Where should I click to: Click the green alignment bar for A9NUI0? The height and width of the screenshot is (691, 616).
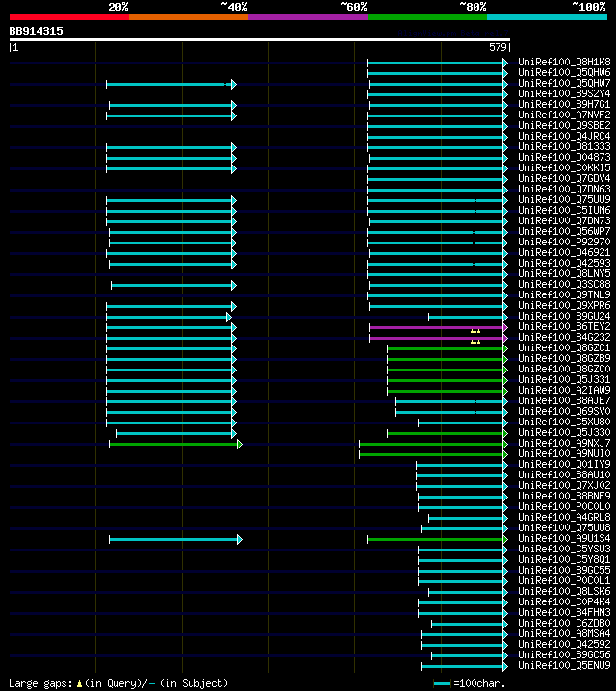click(x=433, y=454)
